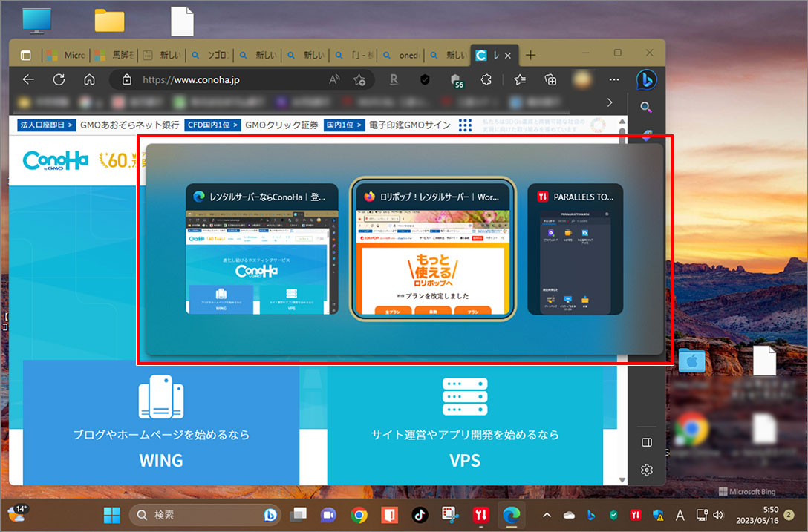Viewport: 808px width, 532px height.
Task: Open the Windows Start menu
Action: 112,514
